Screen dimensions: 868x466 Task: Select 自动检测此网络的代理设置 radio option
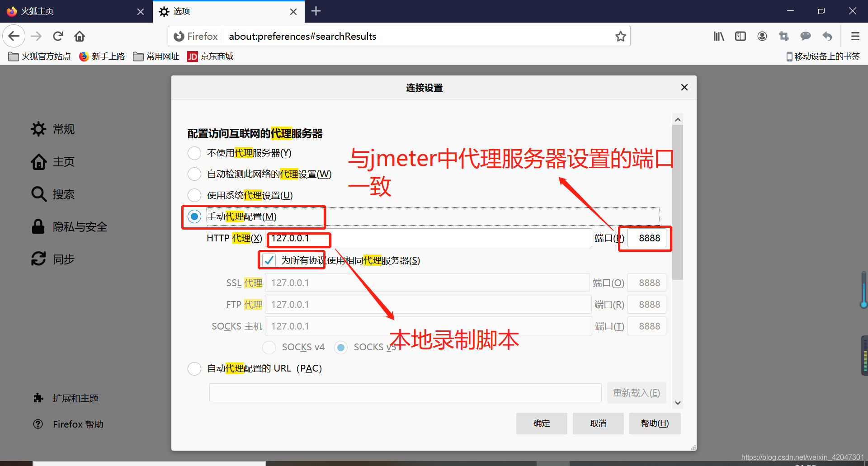pos(194,174)
